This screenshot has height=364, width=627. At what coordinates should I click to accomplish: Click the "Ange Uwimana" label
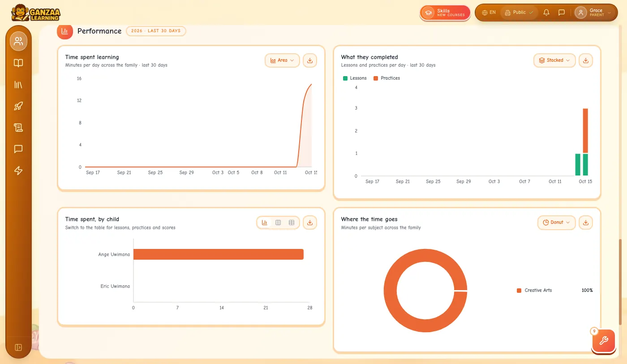click(x=114, y=255)
